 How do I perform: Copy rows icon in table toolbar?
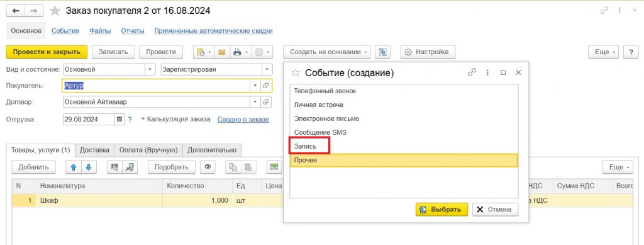tap(233, 167)
